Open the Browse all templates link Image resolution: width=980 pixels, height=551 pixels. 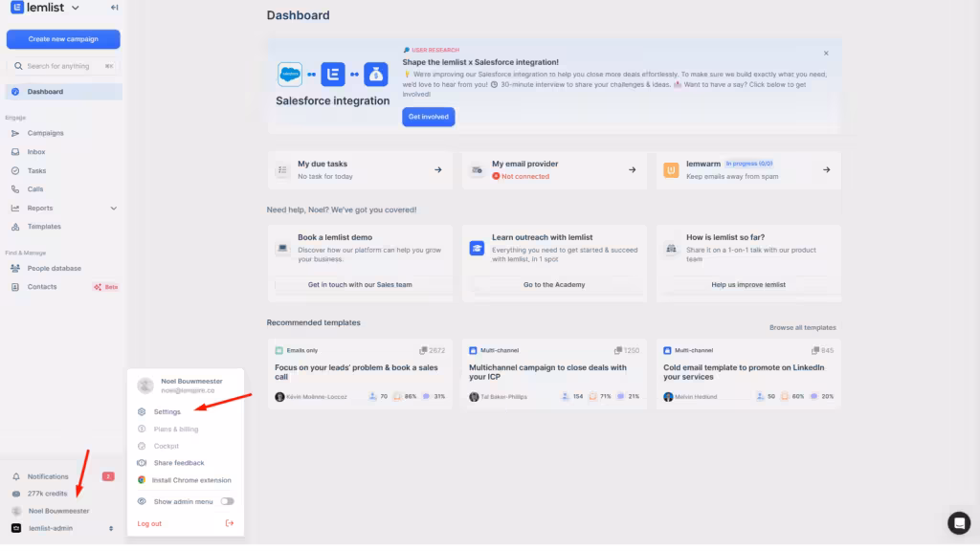coord(802,328)
